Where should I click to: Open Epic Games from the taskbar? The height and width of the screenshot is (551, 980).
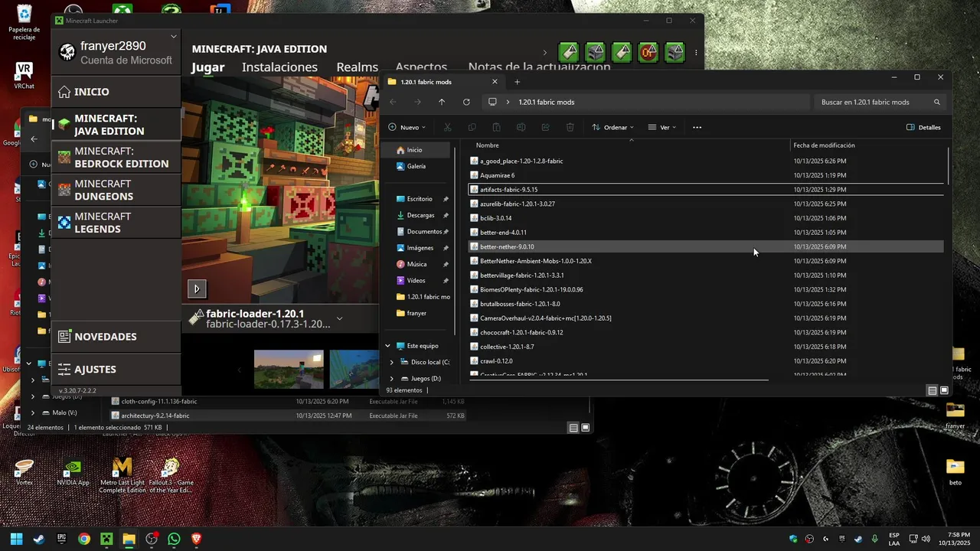pyautogui.click(x=61, y=539)
